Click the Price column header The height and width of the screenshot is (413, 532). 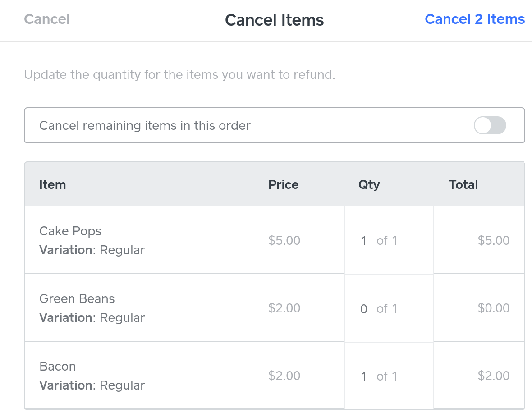(x=283, y=185)
